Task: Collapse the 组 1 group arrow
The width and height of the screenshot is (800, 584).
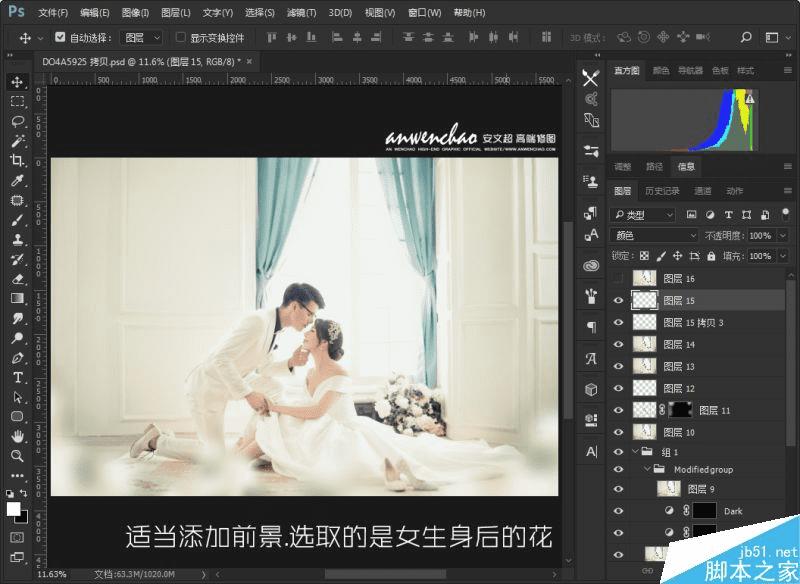Action: click(635, 451)
